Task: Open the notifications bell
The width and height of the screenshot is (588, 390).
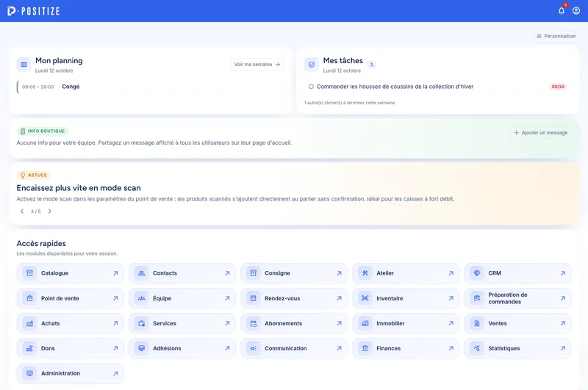Action: pos(562,10)
